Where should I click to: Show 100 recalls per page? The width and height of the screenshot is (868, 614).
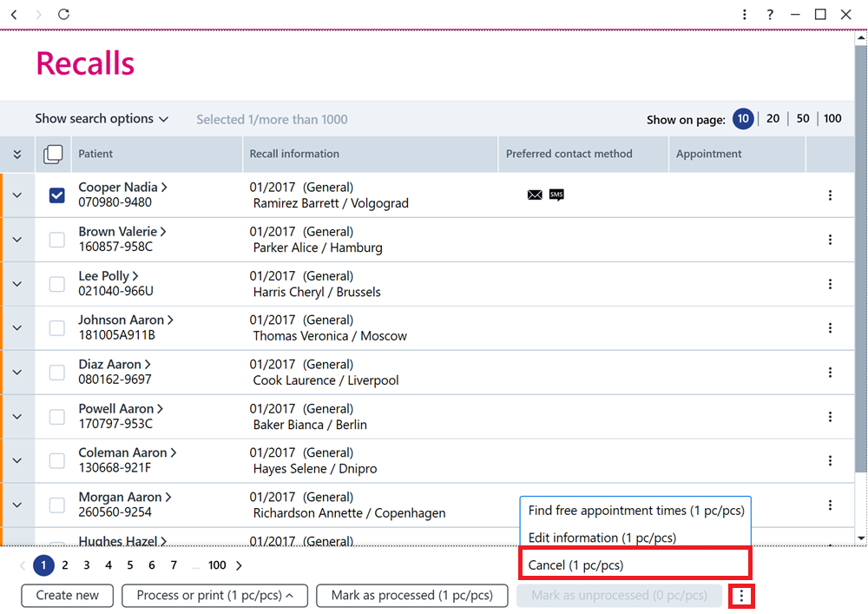point(832,118)
